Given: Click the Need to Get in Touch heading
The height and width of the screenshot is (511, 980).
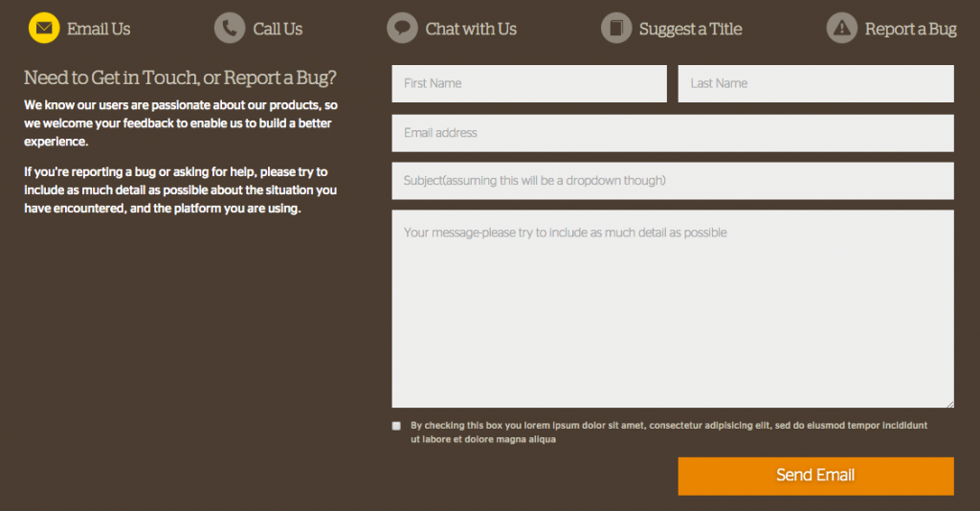Looking at the screenshot, I should point(180,78).
